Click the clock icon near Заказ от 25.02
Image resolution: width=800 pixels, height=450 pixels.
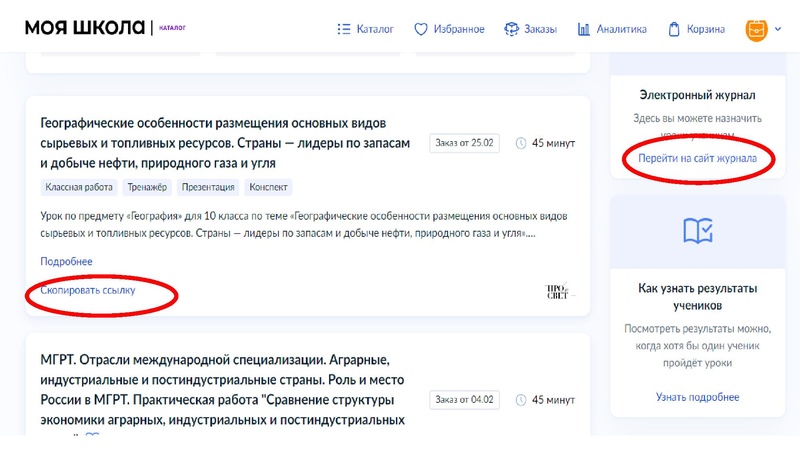point(521,143)
